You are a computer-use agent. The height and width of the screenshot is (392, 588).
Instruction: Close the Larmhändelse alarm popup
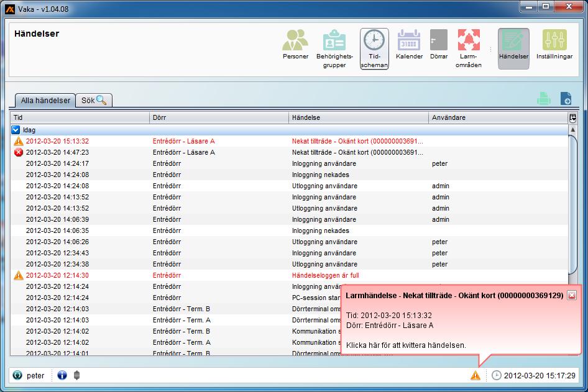[x=571, y=295]
